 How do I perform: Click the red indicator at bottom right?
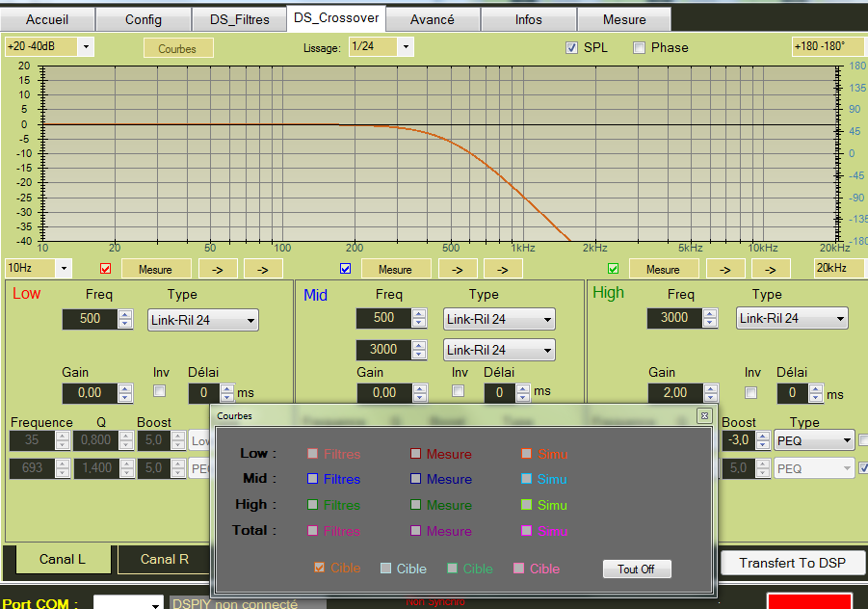[x=809, y=601]
